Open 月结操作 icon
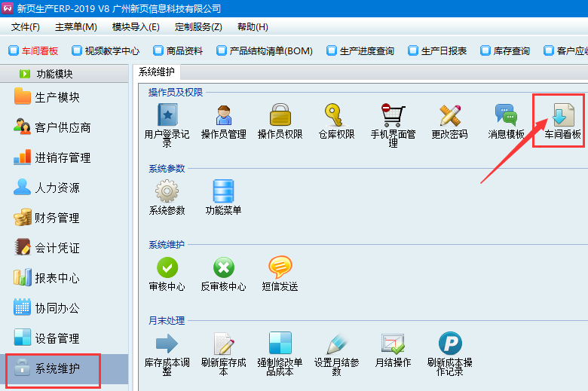The width and height of the screenshot is (588, 391). point(393,344)
